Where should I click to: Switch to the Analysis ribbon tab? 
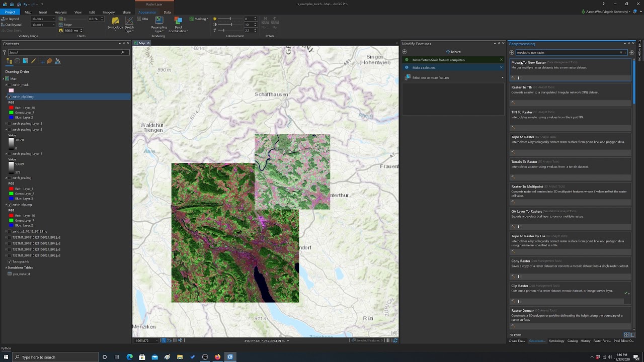pyautogui.click(x=60, y=12)
